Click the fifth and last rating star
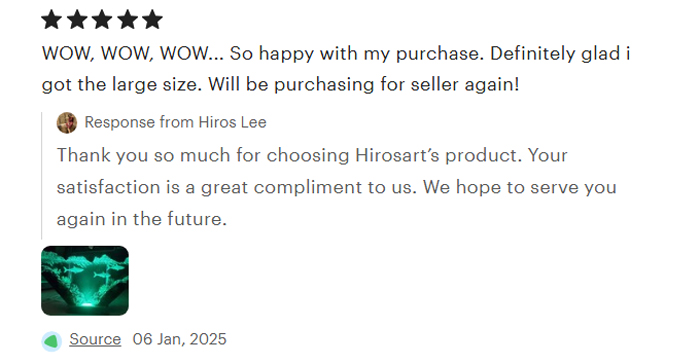The width and height of the screenshot is (700, 364). 153,20
